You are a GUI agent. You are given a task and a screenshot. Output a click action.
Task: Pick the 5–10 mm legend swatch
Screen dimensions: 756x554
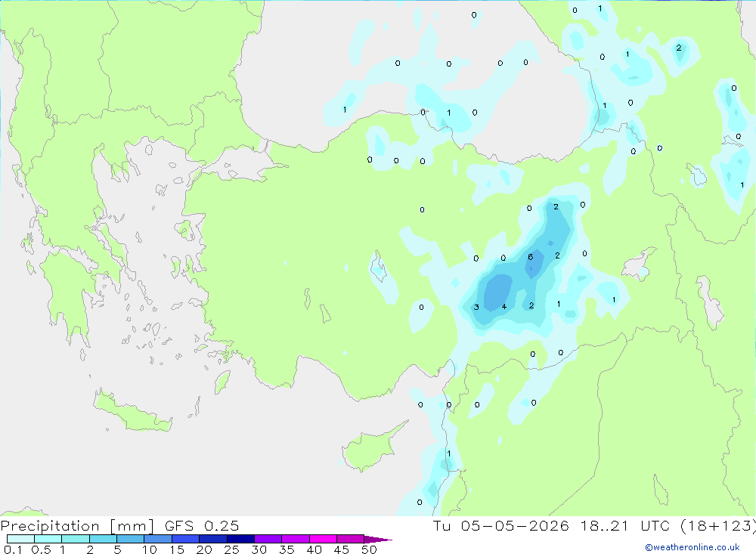(131, 539)
